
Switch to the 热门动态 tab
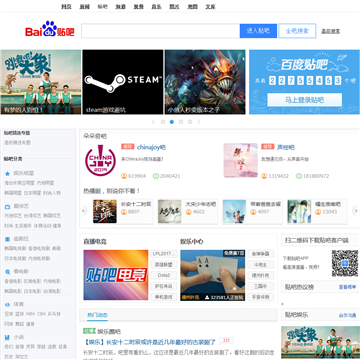[x=97, y=315]
